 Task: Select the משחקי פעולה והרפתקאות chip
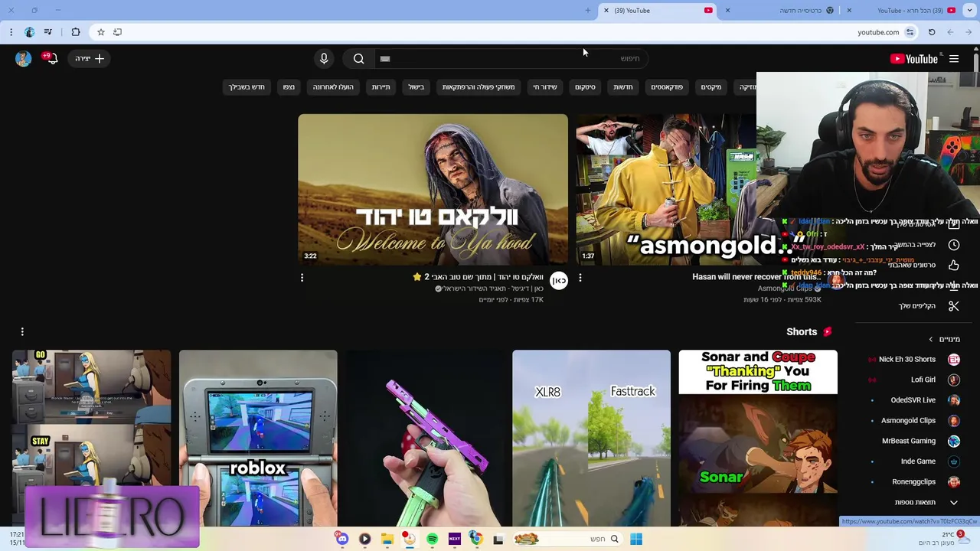479,87
